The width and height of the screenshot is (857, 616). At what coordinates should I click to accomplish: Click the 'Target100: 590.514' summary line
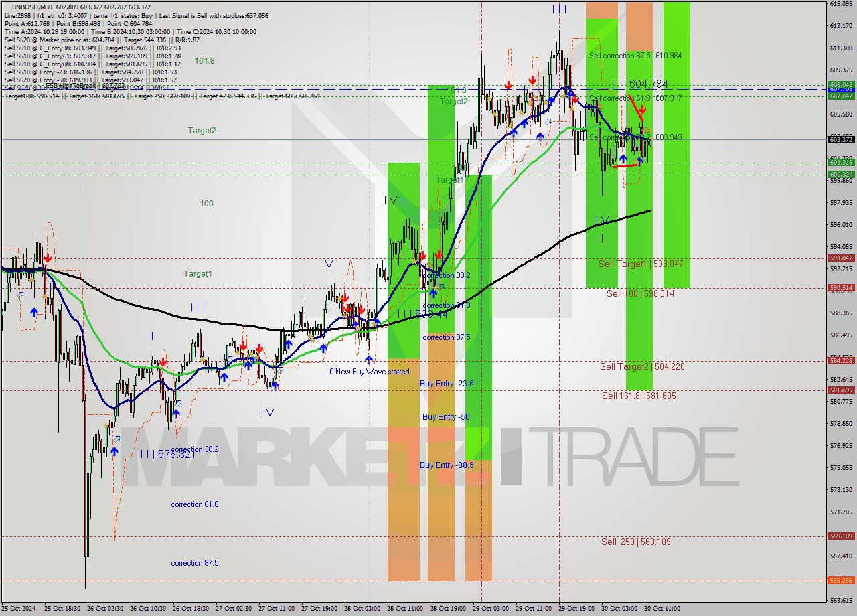coord(163,96)
